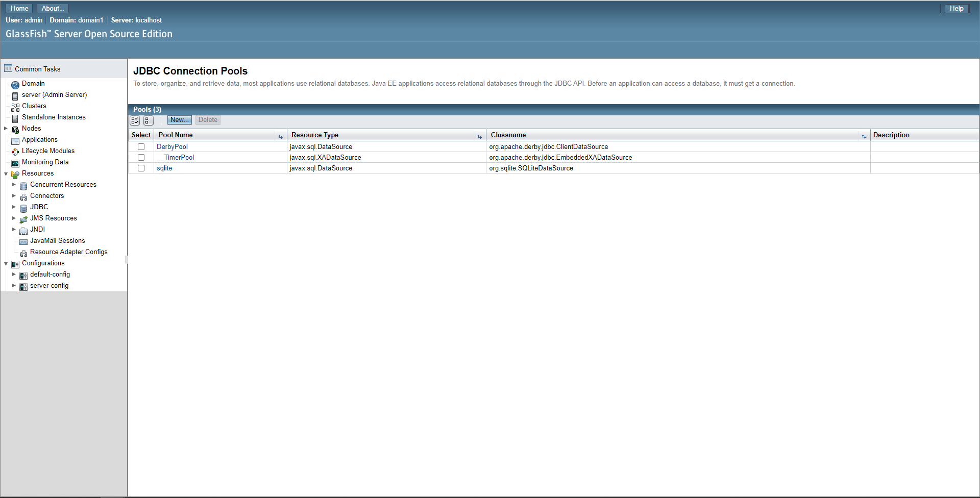Screen dimensions: 980x498
Task: Expand the Nodes tree item
Action: tap(6, 128)
